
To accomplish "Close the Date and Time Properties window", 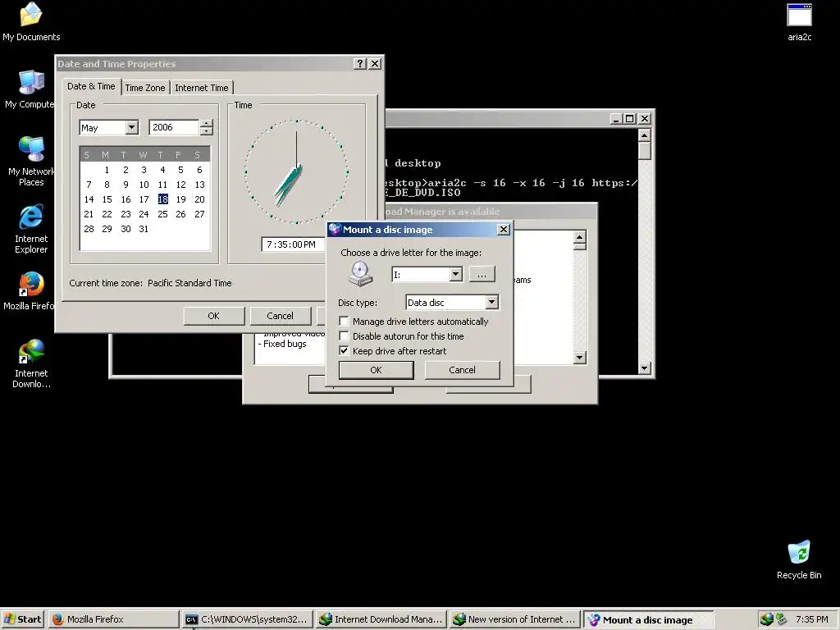I will (375, 64).
